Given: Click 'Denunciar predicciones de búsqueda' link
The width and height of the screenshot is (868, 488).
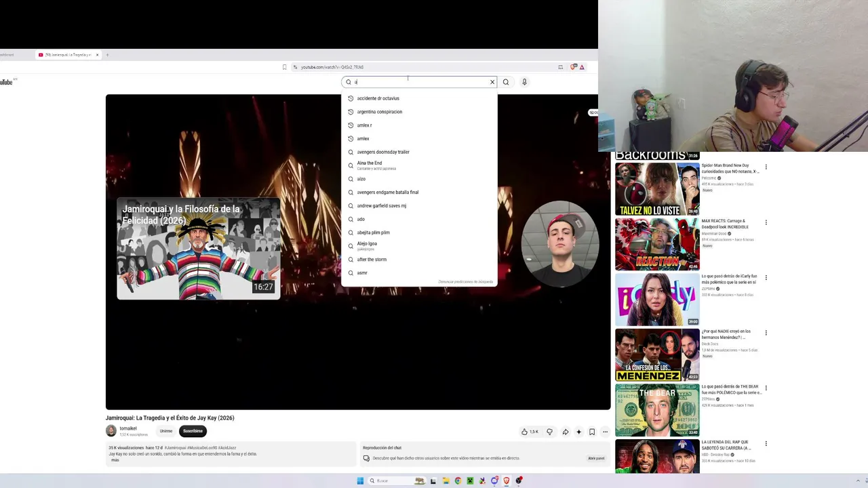Looking at the screenshot, I should pyautogui.click(x=466, y=282).
